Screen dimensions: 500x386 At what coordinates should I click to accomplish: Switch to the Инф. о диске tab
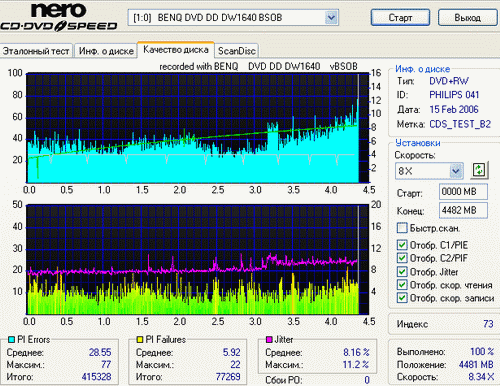tap(106, 51)
